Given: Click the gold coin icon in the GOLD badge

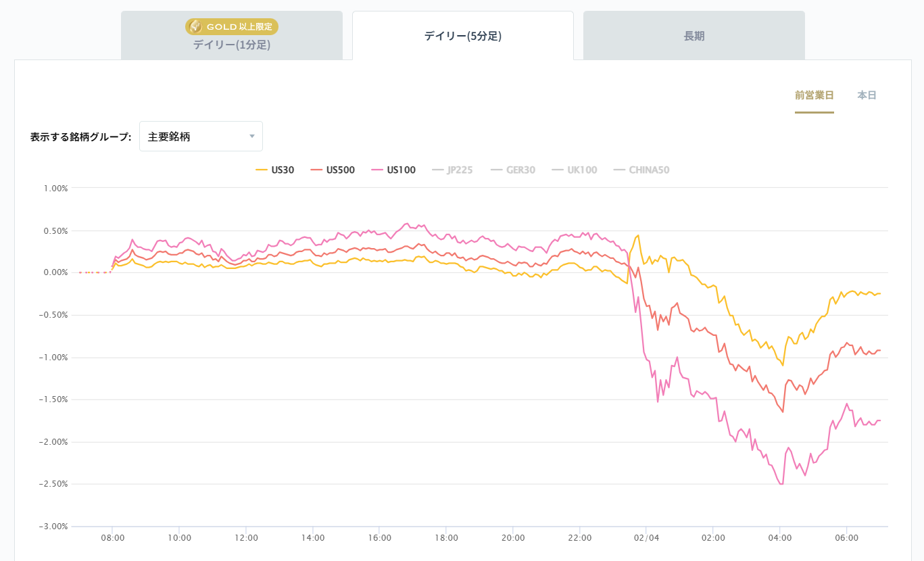Looking at the screenshot, I should 195,26.
